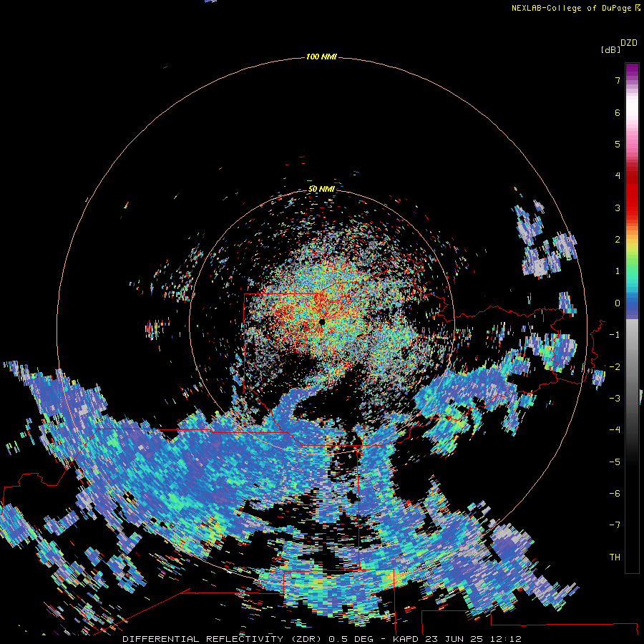Click the 3 value on color scale

tap(618, 208)
